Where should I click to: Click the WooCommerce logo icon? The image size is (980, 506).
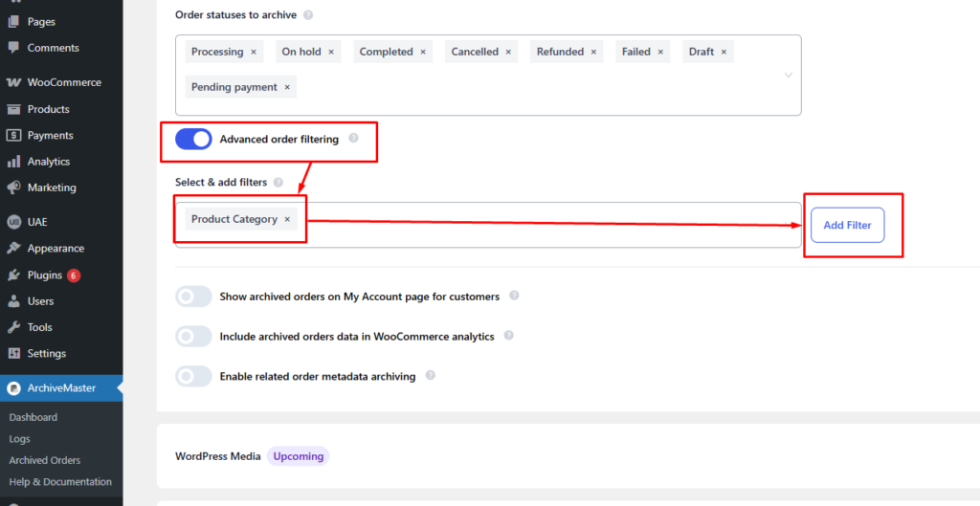[13, 82]
